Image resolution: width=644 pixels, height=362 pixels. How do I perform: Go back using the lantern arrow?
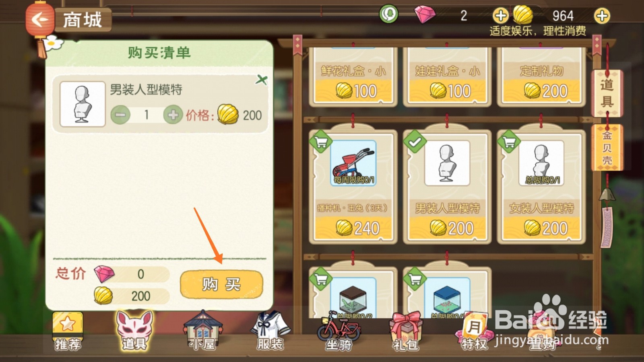[x=39, y=20]
